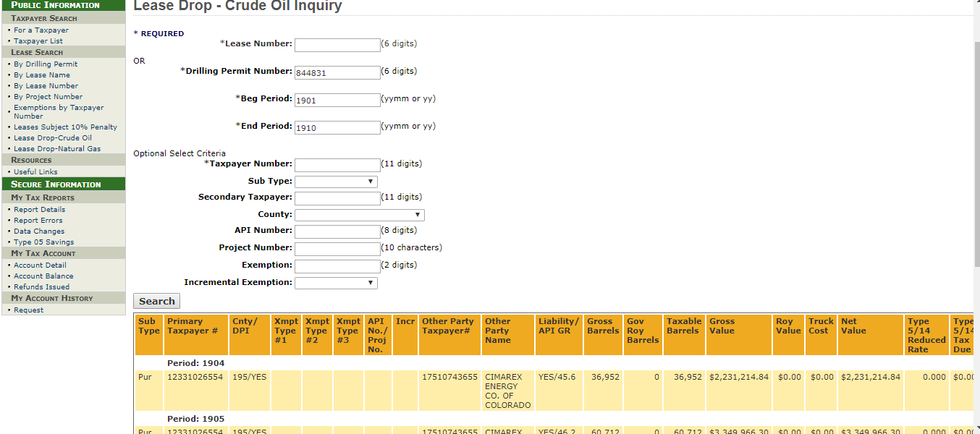
Task: Open the Incremental Exemption dropdown
Action: click(x=336, y=283)
